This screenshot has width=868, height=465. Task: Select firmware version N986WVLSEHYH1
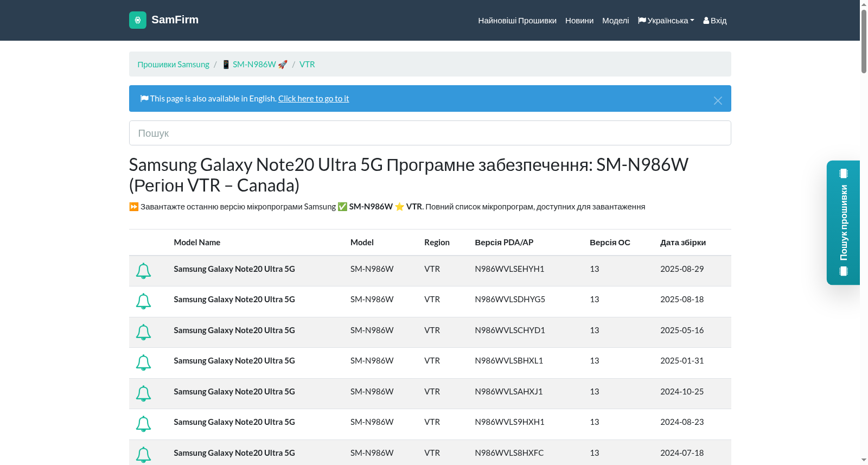point(509,269)
